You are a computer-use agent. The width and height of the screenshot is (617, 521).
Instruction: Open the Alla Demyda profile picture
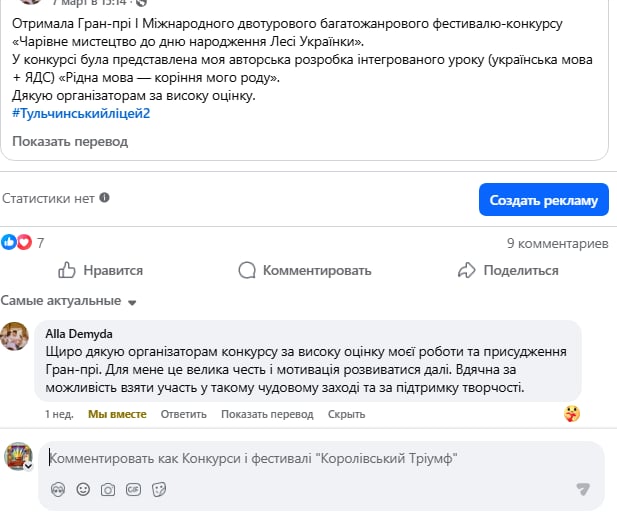14,337
